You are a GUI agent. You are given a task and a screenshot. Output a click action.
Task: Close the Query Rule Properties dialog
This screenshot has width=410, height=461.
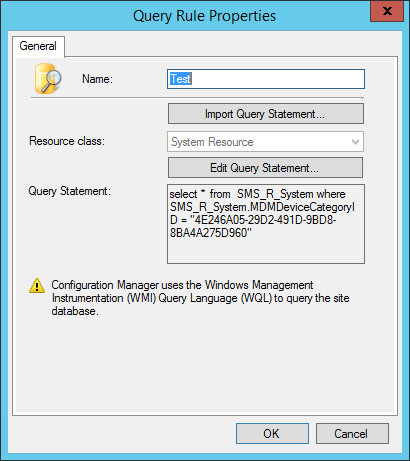[387, 11]
